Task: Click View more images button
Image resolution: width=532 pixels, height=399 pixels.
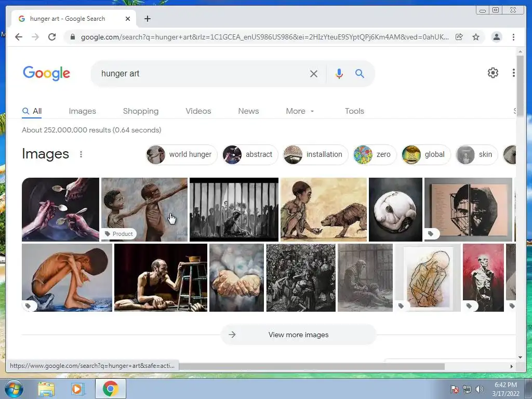Action: tap(299, 335)
